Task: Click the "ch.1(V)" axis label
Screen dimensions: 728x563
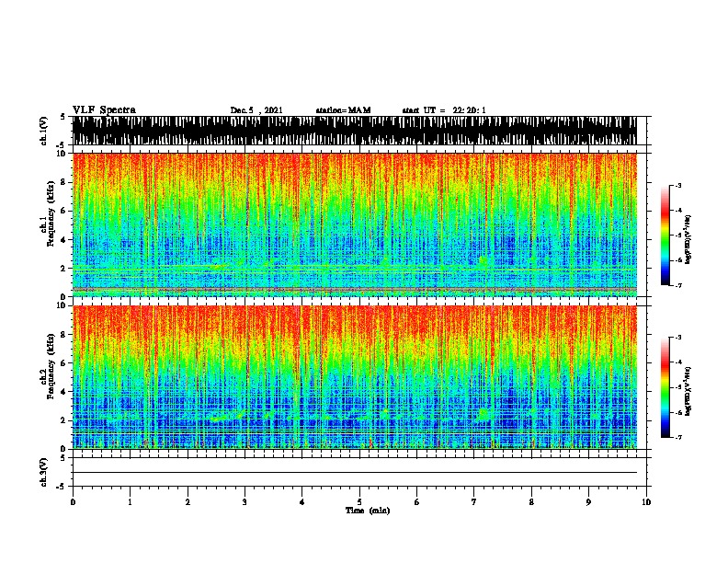Action: click(44, 131)
